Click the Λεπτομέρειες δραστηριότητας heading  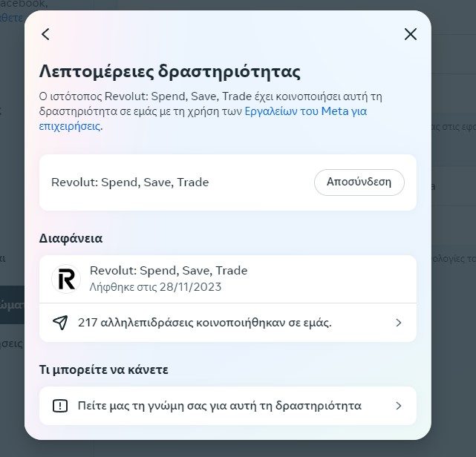tap(169, 72)
